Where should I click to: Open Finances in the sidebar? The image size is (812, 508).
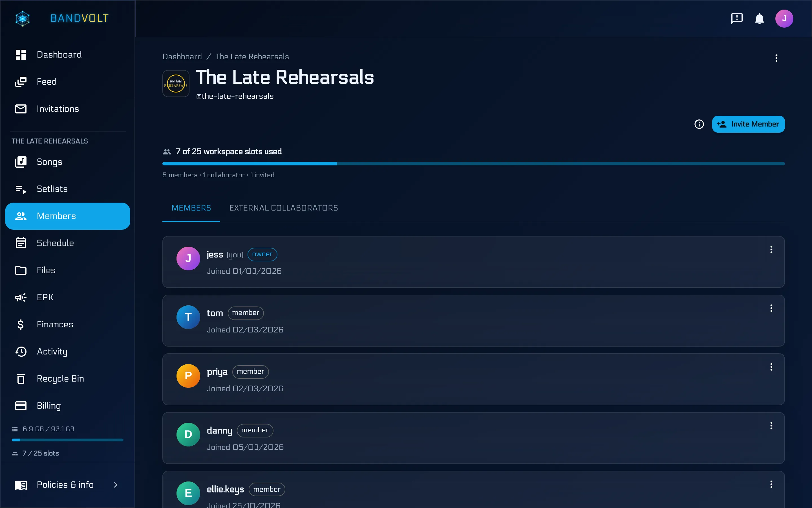pyautogui.click(x=67, y=325)
